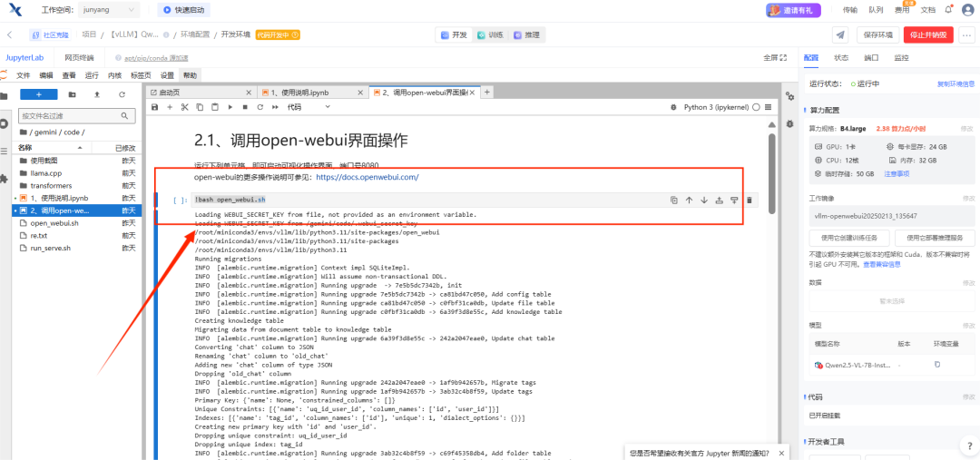This screenshot has height=460, width=980.
Task: Open the table of contents sidebar icon
Action: (x=5, y=152)
